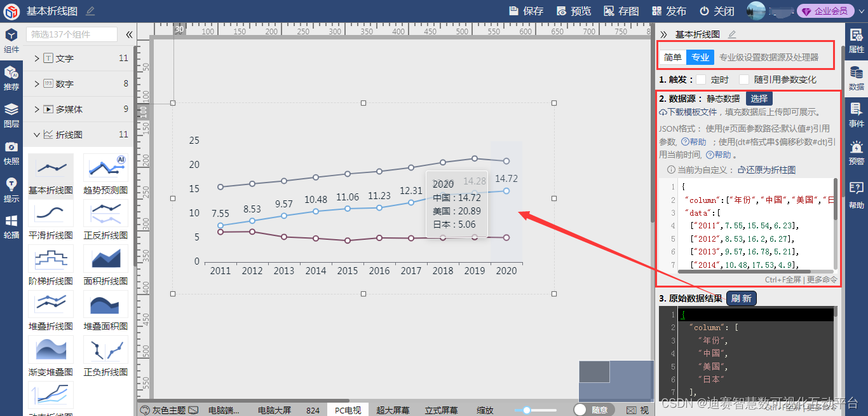
Task: Open the 事件 events panel icon
Action: tap(856, 115)
